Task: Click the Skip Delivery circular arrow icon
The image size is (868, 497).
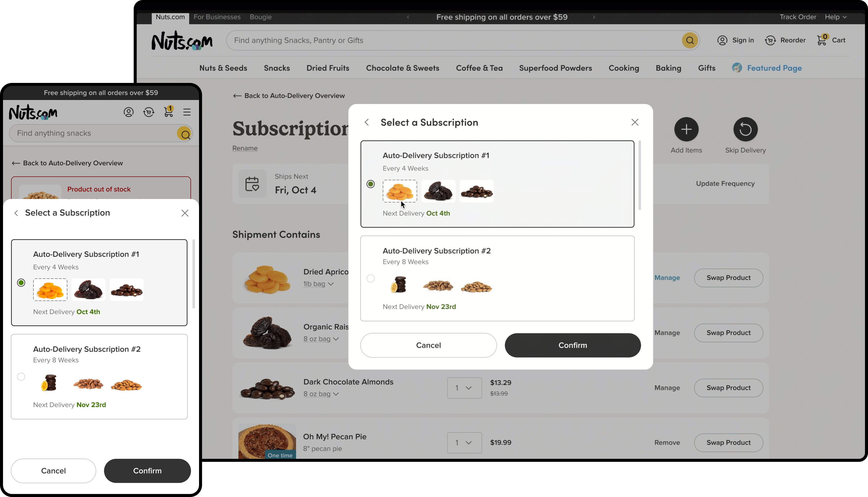Action: pyautogui.click(x=745, y=129)
